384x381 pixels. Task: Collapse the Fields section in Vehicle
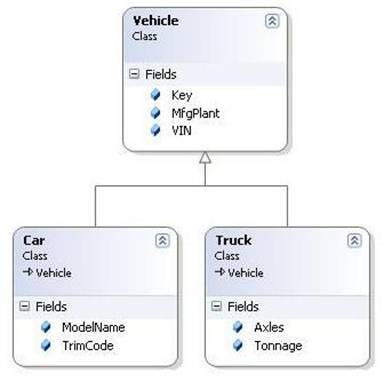click(134, 74)
